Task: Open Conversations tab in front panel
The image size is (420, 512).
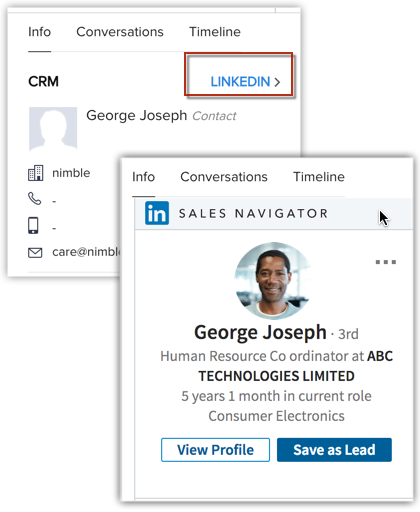Action: click(224, 177)
